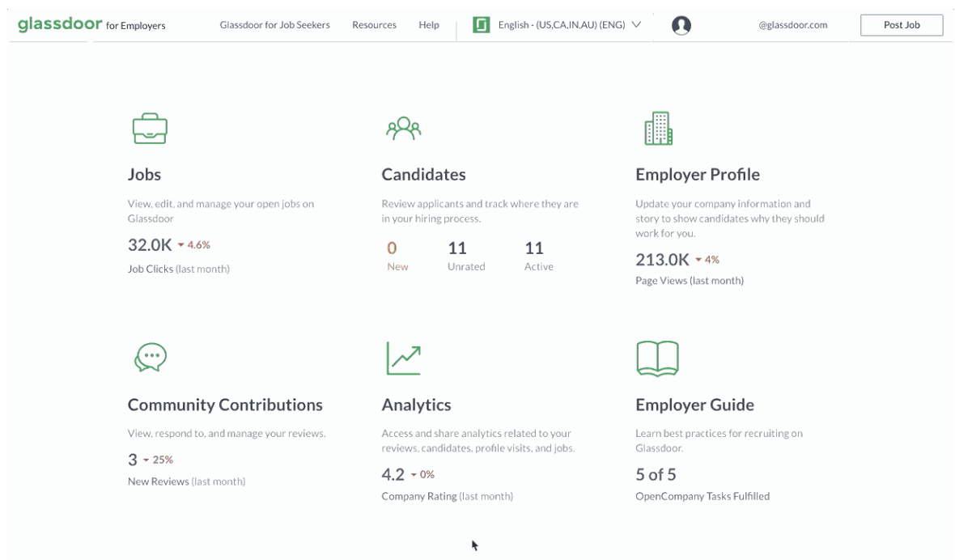Click New Reviews (last month) label
The image size is (955, 560).
point(186,482)
